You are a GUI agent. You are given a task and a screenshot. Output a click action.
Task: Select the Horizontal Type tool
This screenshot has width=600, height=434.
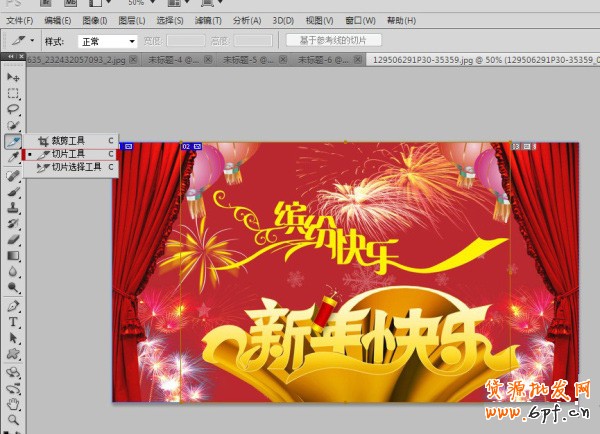(x=14, y=322)
